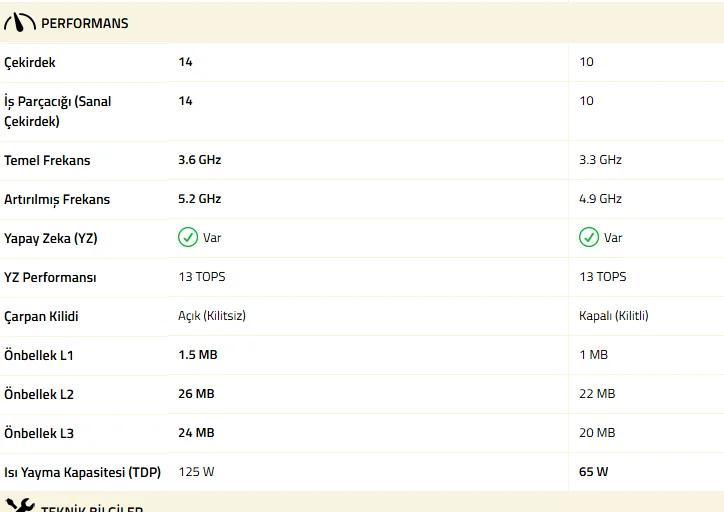Click the Isı Yayma Kapasitesi (TDP) label

[82, 472]
